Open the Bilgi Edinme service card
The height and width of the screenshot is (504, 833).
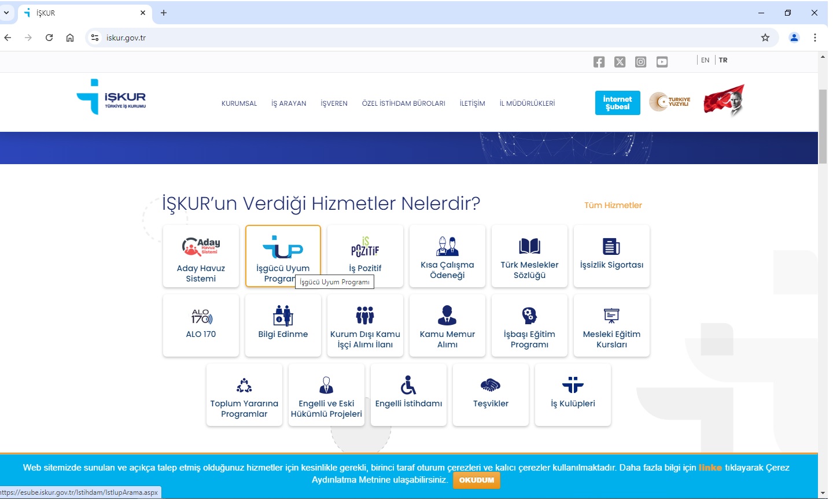[x=283, y=325]
